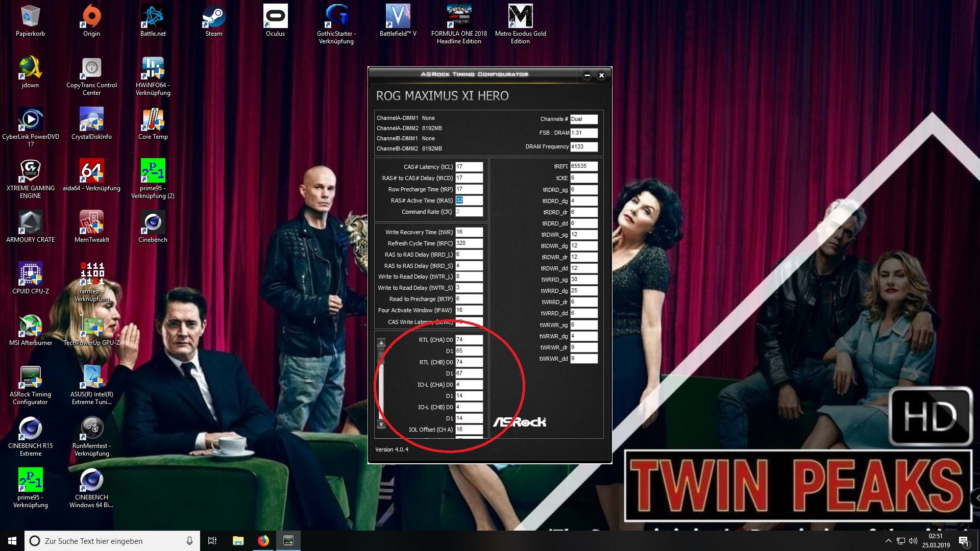The image size is (980, 551).
Task: Click the Channels # field
Action: 583,119
